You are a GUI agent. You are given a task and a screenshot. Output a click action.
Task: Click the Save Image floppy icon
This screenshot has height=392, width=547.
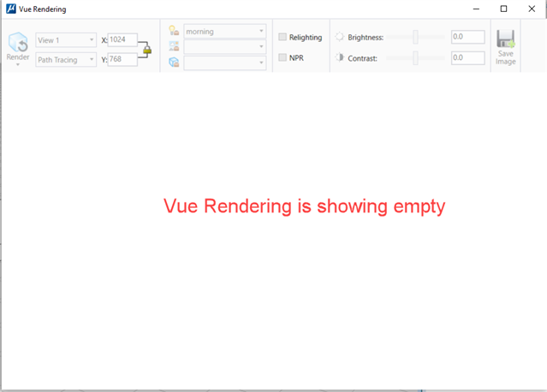click(506, 39)
